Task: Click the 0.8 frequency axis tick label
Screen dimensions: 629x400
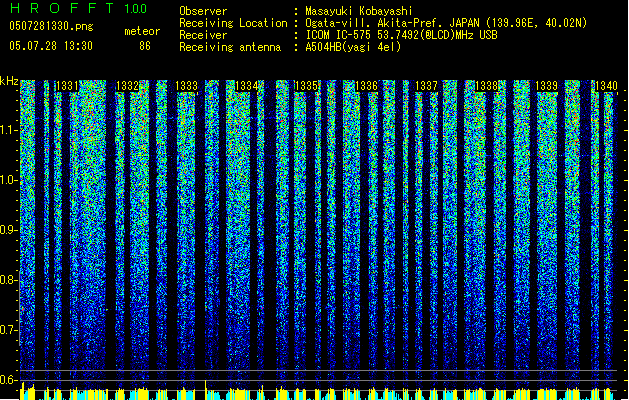Action: [x=9, y=280]
